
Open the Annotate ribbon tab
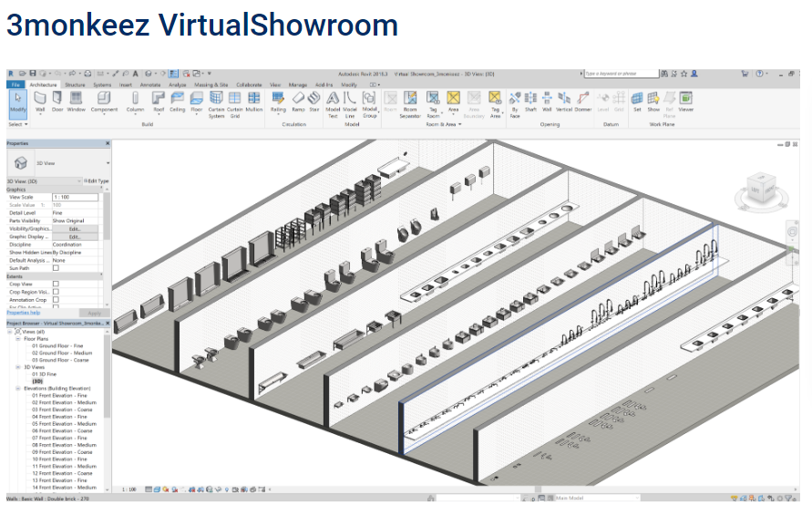click(x=149, y=84)
